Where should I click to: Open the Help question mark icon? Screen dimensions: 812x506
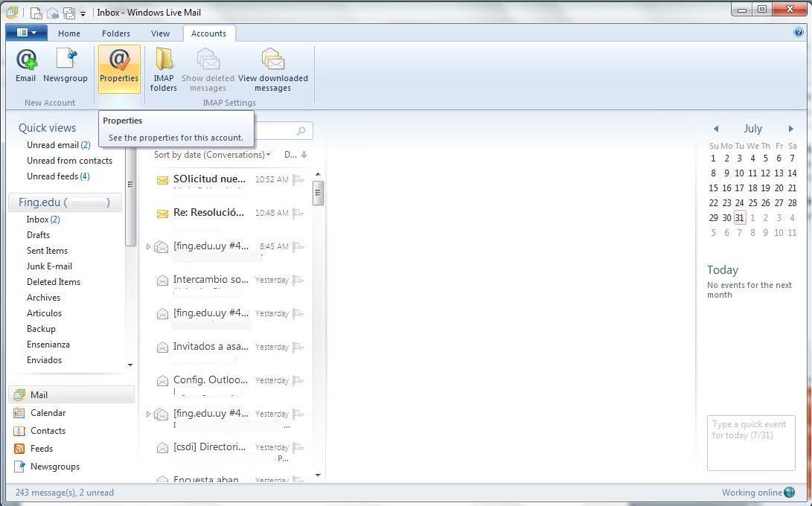(799, 33)
